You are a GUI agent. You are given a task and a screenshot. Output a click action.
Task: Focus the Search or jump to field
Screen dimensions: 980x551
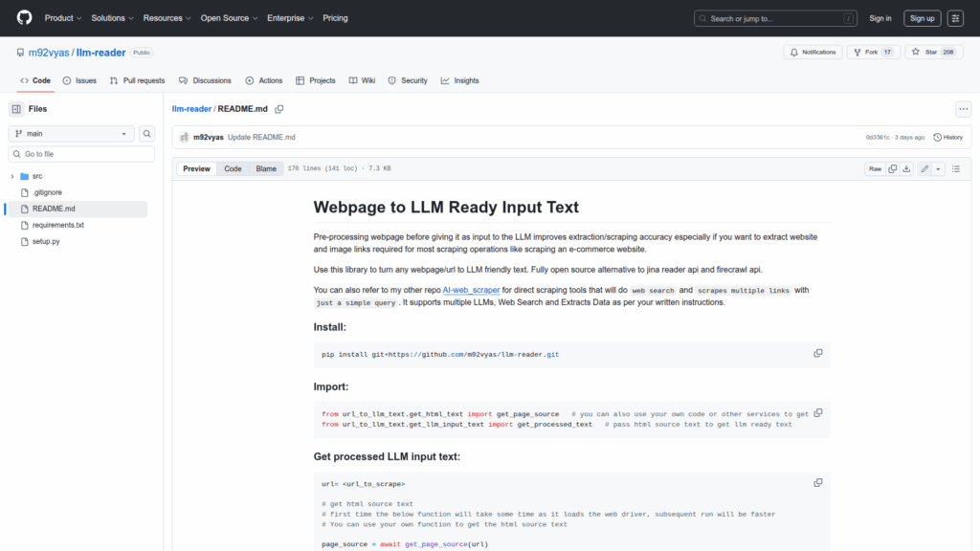coord(775,18)
